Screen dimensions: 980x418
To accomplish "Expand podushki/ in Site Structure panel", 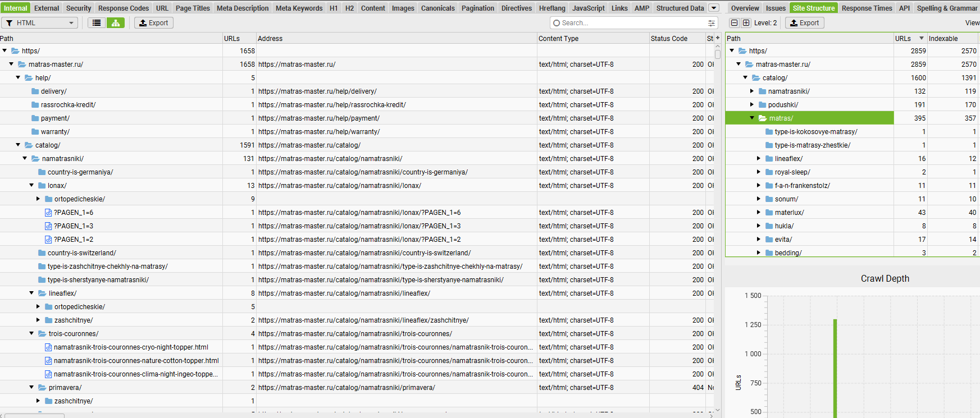I will tap(752, 104).
